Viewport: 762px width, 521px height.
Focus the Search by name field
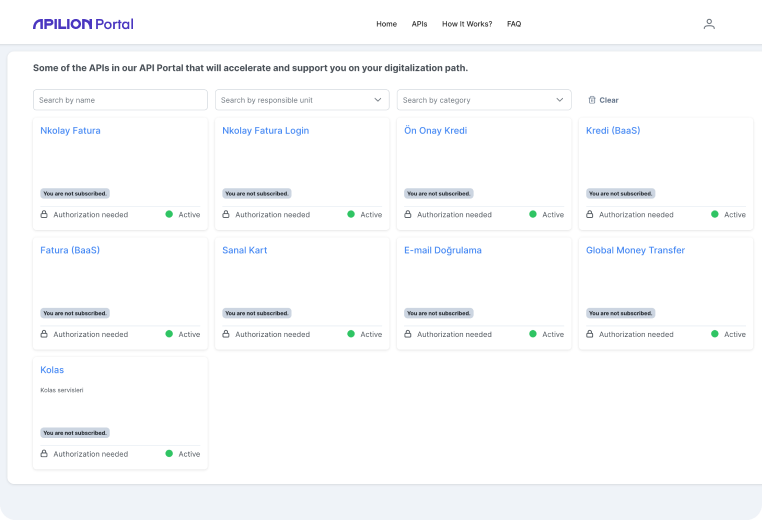[x=121, y=100]
